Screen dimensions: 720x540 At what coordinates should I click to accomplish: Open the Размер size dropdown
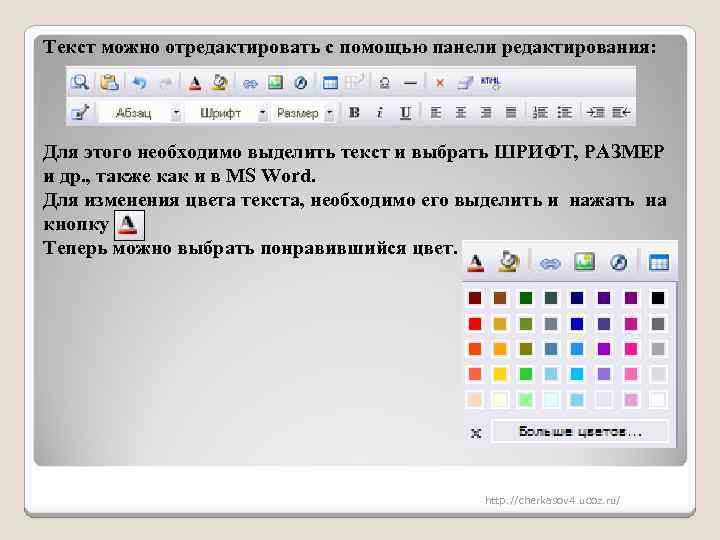coord(304,113)
